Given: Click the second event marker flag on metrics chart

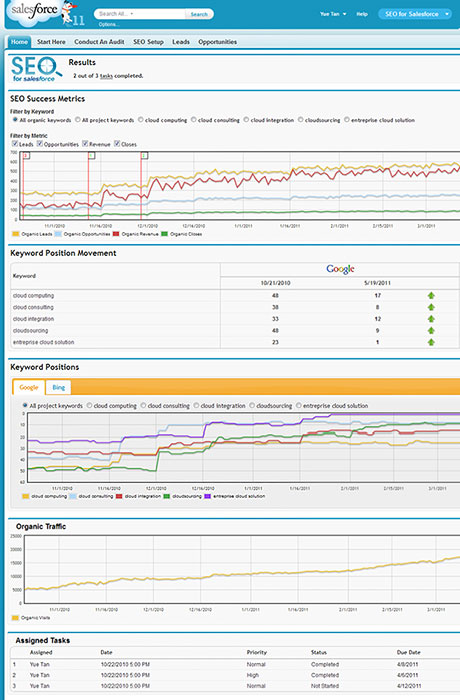Looking at the screenshot, I should [x=92, y=155].
